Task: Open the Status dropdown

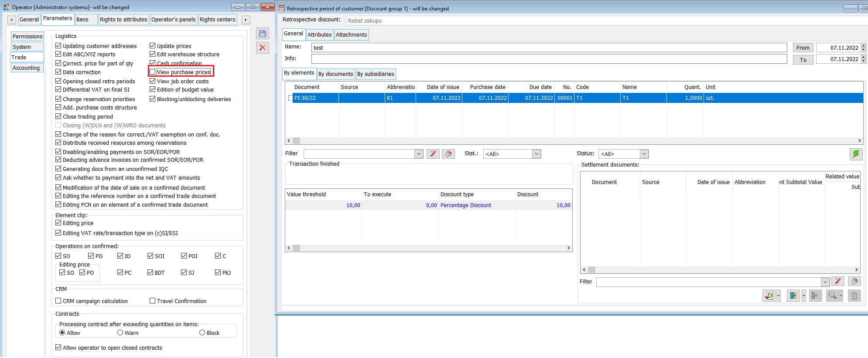Action: click(644, 154)
